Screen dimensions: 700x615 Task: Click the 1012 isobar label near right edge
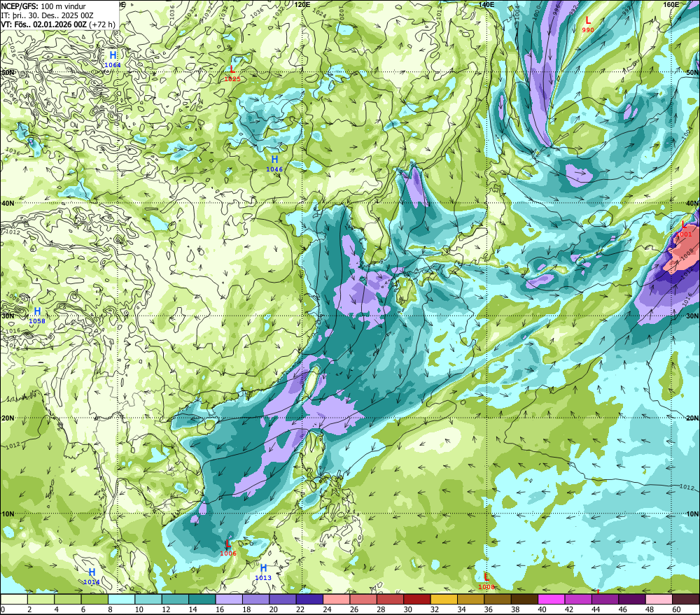point(687,486)
